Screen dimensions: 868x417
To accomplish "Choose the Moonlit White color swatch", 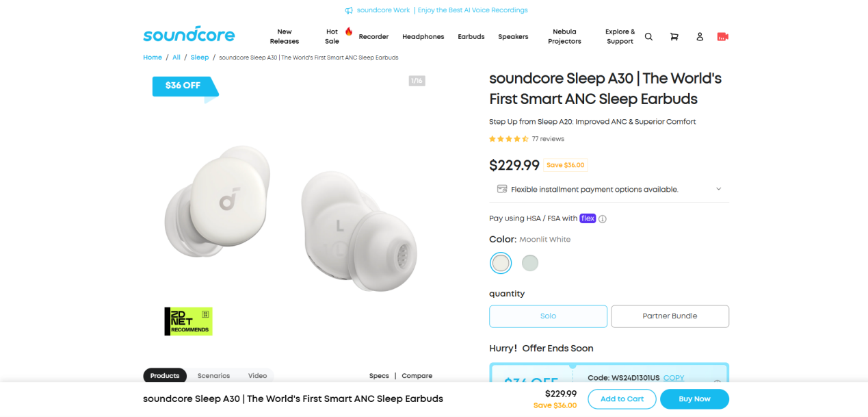I will (x=501, y=263).
